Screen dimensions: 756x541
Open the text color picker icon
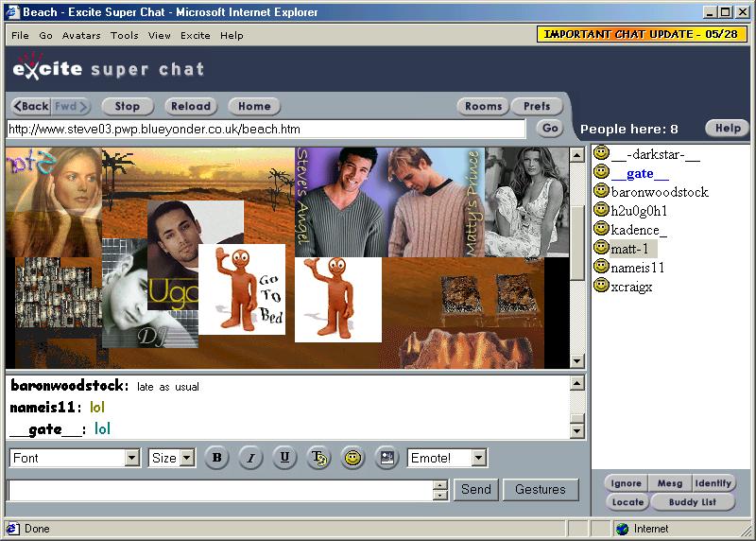click(318, 458)
